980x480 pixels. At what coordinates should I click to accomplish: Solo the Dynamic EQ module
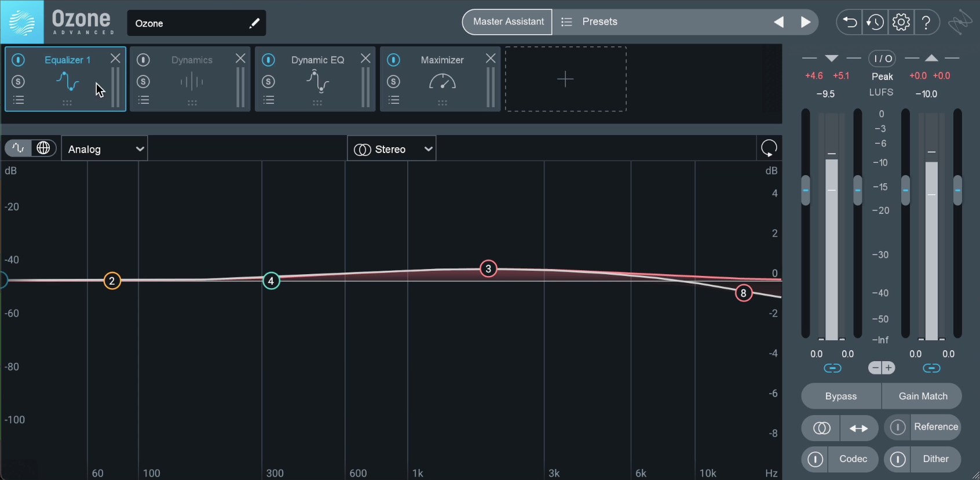click(268, 82)
